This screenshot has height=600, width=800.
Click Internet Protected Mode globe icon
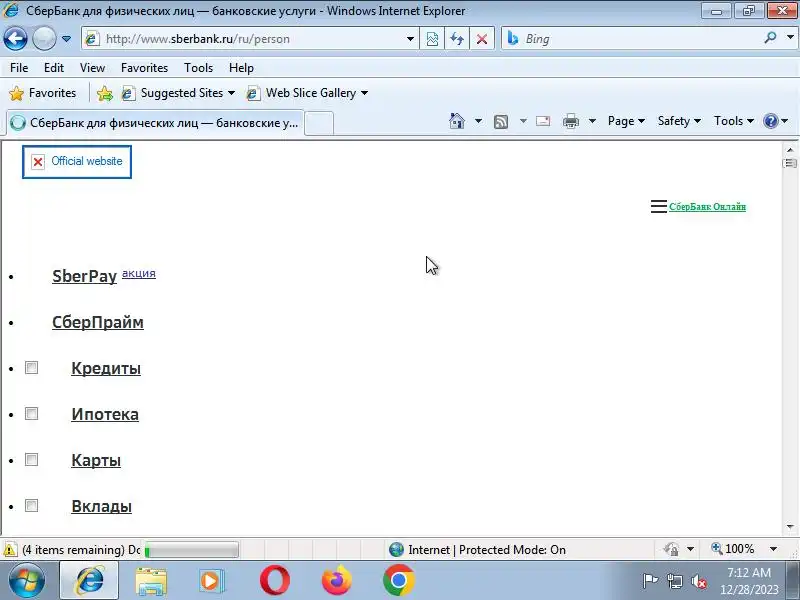396,549
